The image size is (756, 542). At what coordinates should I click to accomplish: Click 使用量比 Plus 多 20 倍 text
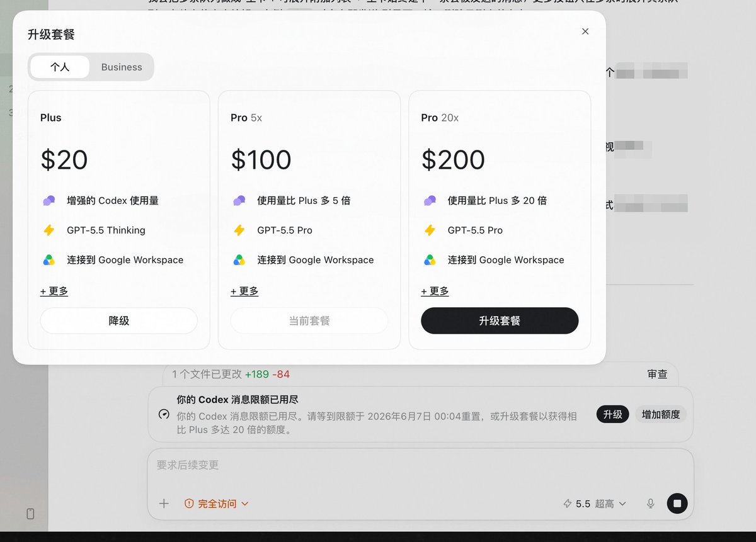[497, 201]
